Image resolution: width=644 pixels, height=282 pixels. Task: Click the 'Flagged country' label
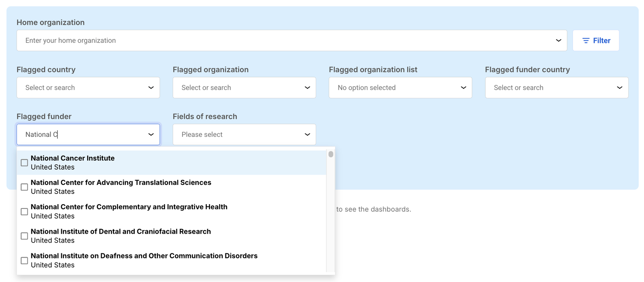point(46,70)
